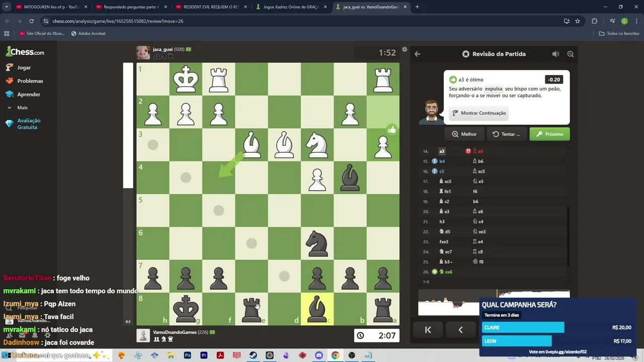Screen dimensions: 644x362
Task: Open the analysis magnifier icon
Action: tap(571, 54)
